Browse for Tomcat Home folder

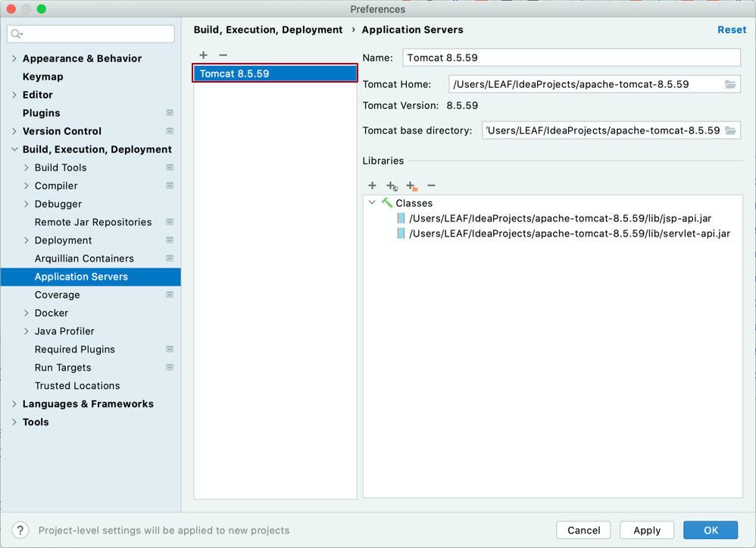[x=730, y=84]
